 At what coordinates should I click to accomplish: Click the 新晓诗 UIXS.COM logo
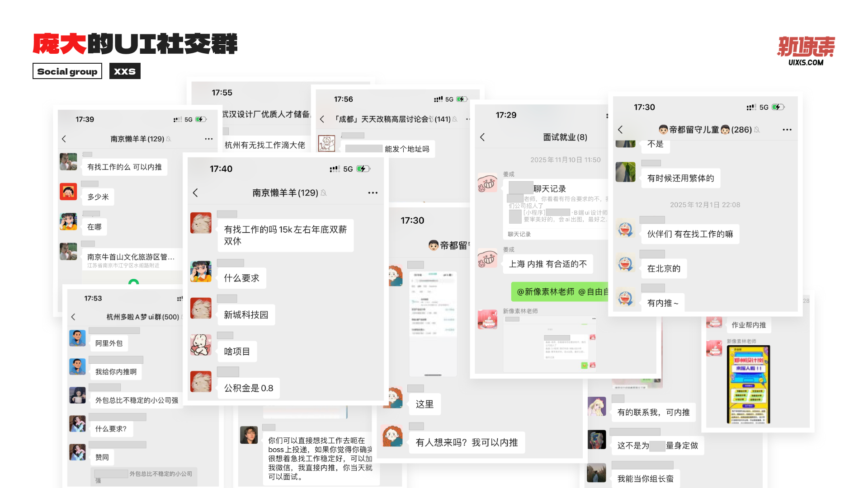click(x=806, y=51)
